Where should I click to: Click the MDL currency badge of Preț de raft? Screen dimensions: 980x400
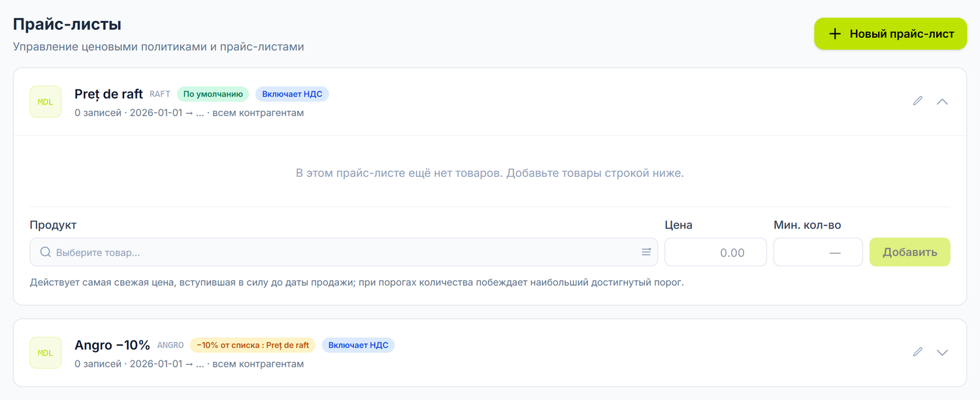pos(46,102)
